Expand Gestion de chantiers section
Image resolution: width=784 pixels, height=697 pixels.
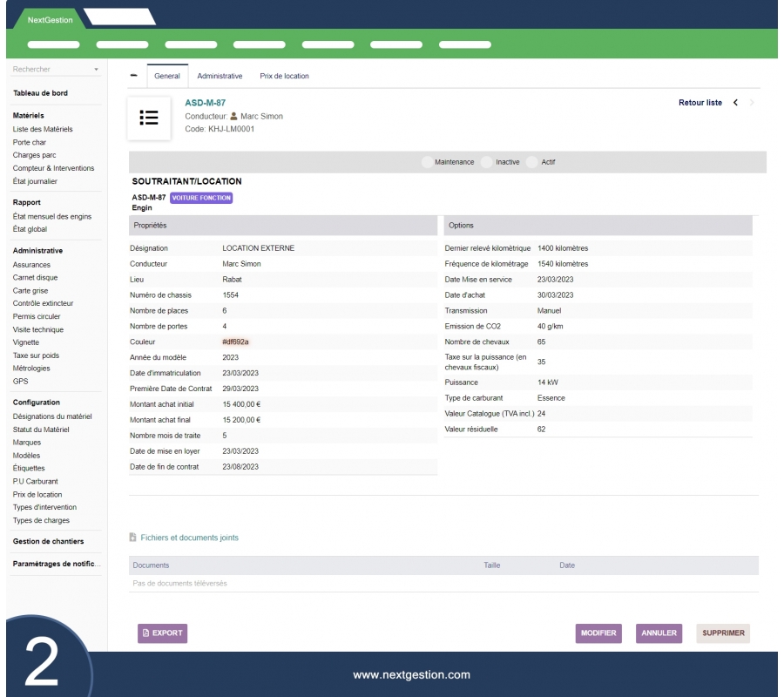coord(48,542)
